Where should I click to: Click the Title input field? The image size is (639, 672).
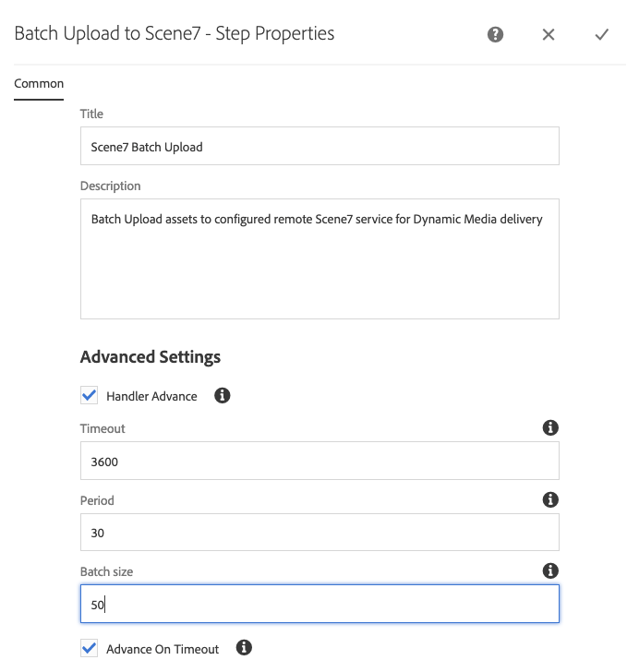click(319, 146)
